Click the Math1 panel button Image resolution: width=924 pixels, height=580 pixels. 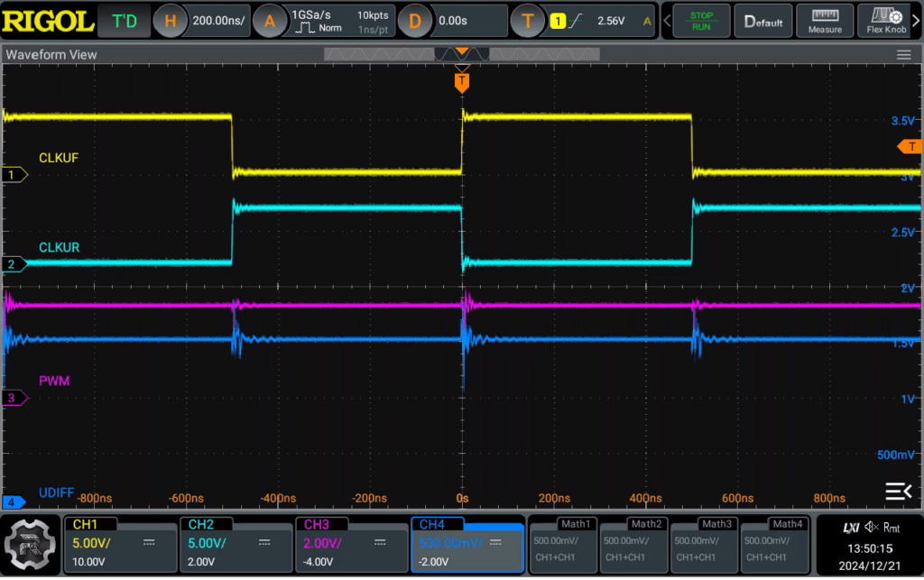coord(564,544)
